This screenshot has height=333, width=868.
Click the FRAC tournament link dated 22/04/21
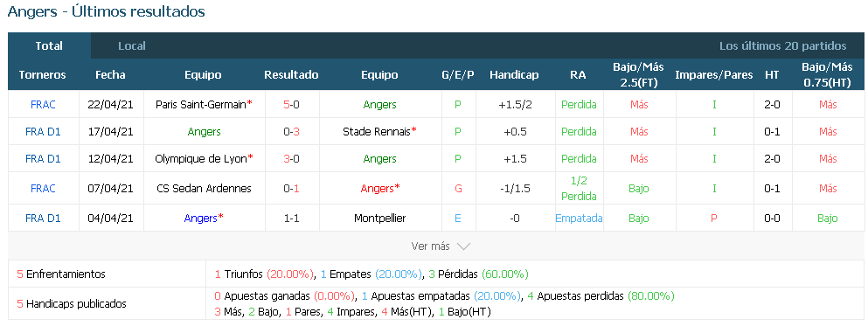click(43, 105)
